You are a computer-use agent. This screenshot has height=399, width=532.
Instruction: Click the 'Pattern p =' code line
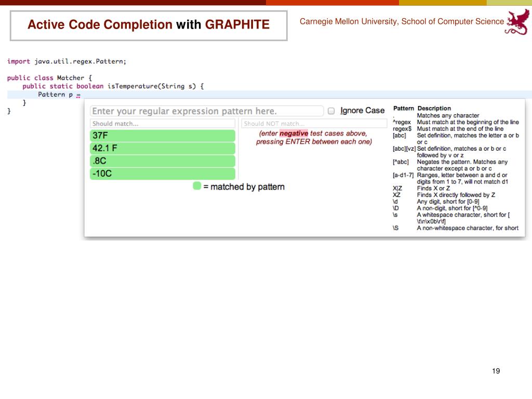[x=59, y=95]
